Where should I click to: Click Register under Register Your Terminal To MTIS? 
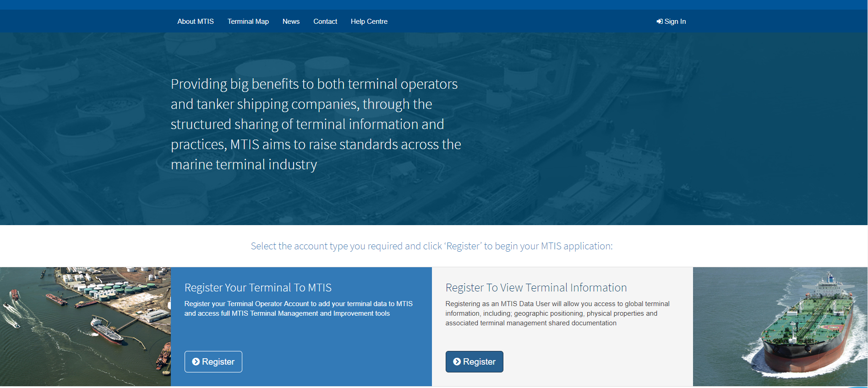coord(213,361)
